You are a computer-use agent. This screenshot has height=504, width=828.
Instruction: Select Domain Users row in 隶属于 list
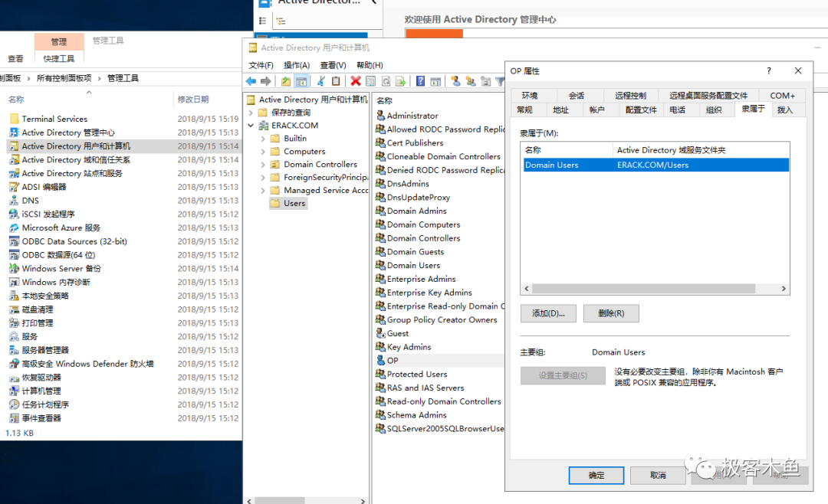point(655,165)
